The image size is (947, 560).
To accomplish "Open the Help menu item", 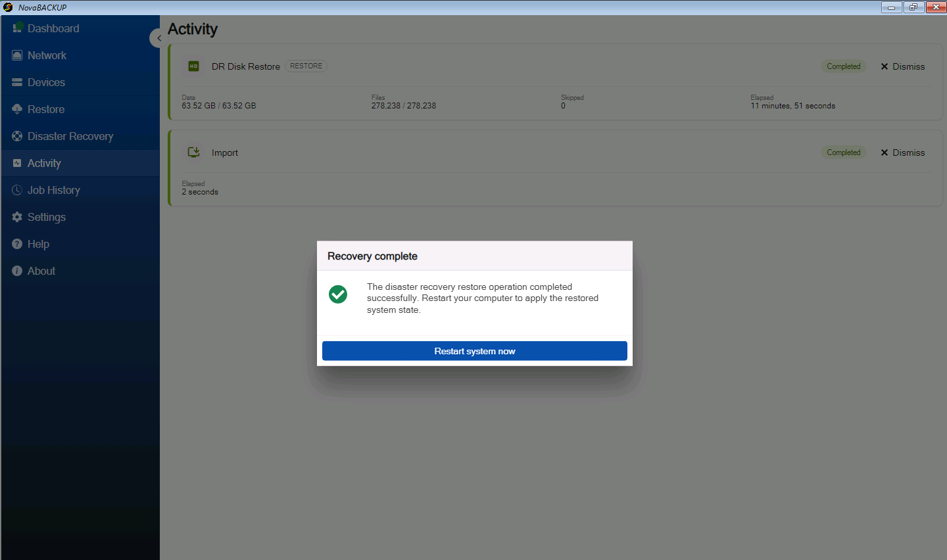I will [80, 244].
